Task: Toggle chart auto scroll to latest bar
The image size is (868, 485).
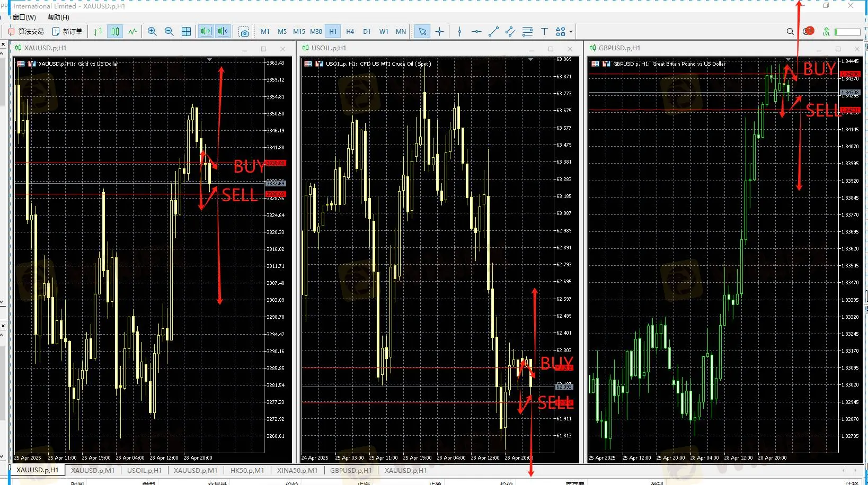Action: click(206, 32)
